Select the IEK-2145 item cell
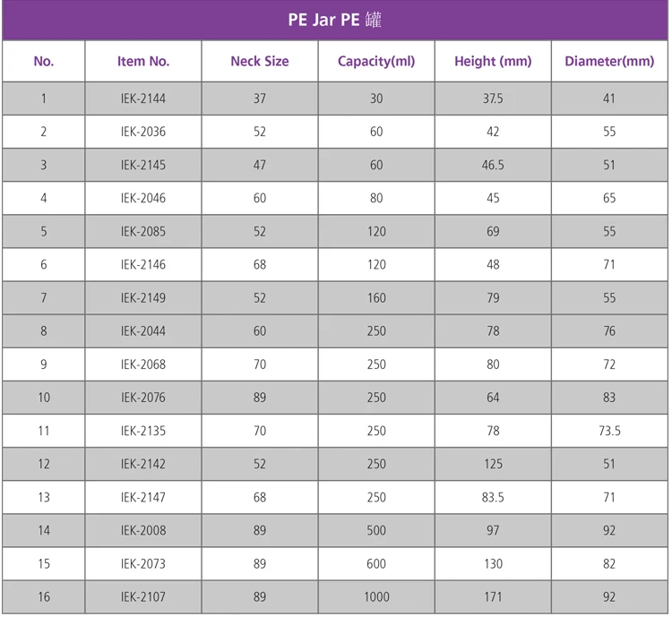 (143, 165)
